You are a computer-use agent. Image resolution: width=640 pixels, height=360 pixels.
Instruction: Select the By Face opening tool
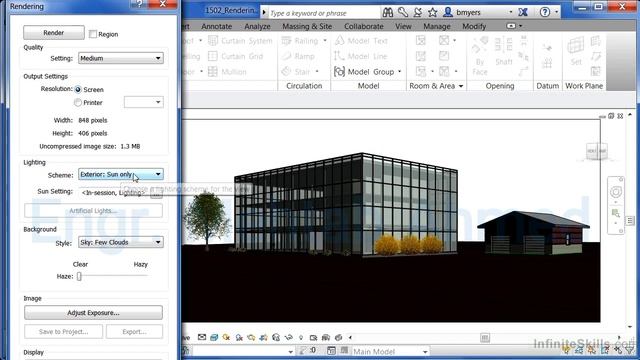coord(480,56)
